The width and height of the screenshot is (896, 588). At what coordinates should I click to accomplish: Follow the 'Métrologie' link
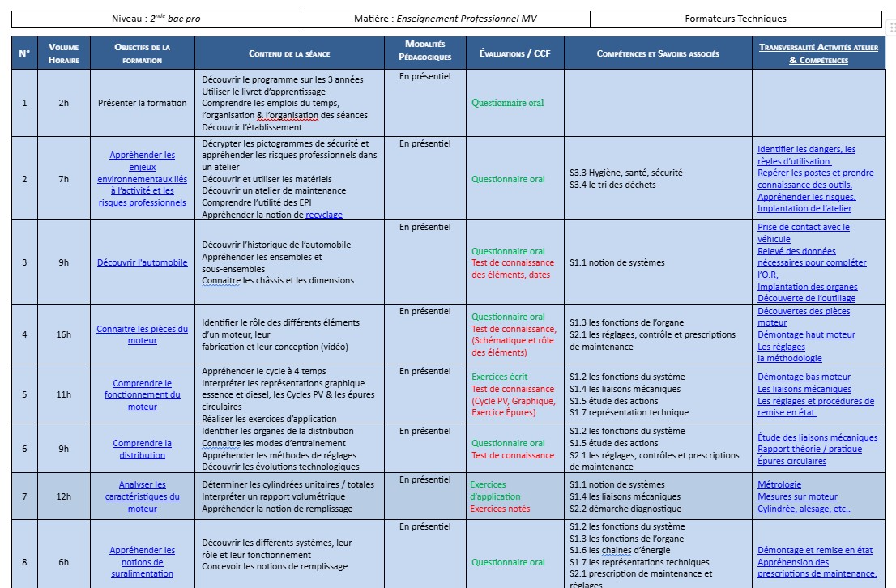tap(779, 485)
